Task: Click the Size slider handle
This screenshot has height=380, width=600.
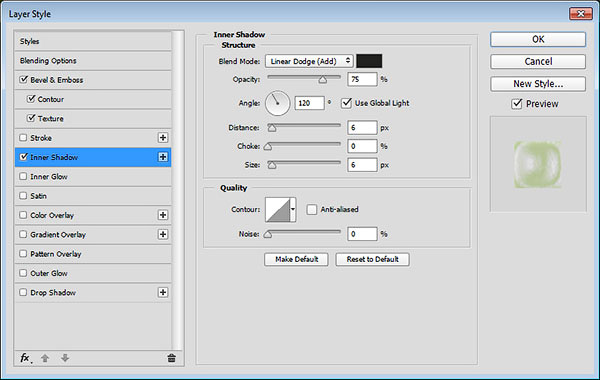Action: tap(272, 165)
